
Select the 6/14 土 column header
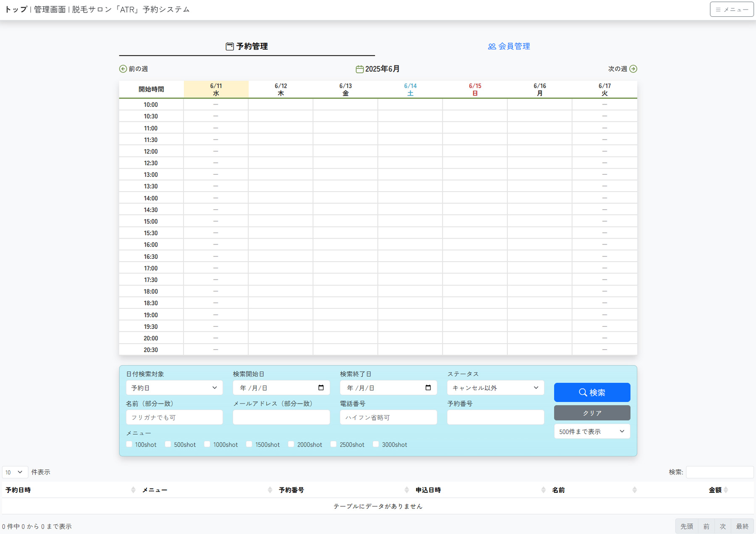click(410, 89)
